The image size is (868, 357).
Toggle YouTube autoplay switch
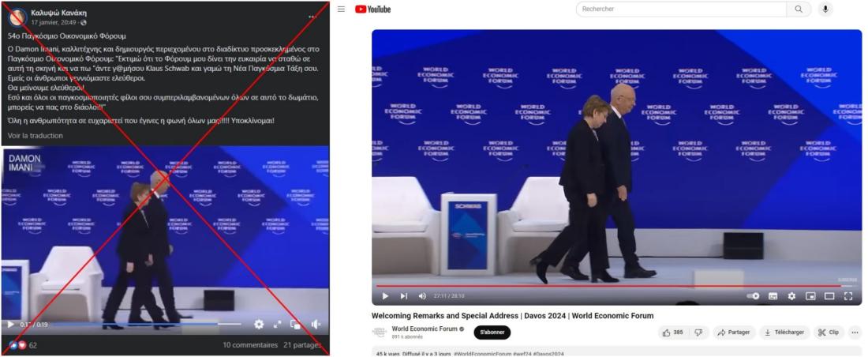coord(753,296)
